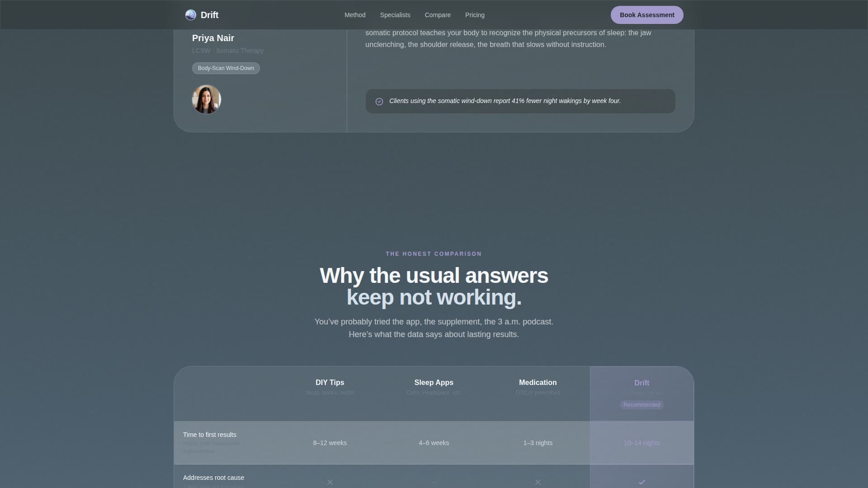
Task: Click the Priya Nair name heading
Action: click(213, 38)
